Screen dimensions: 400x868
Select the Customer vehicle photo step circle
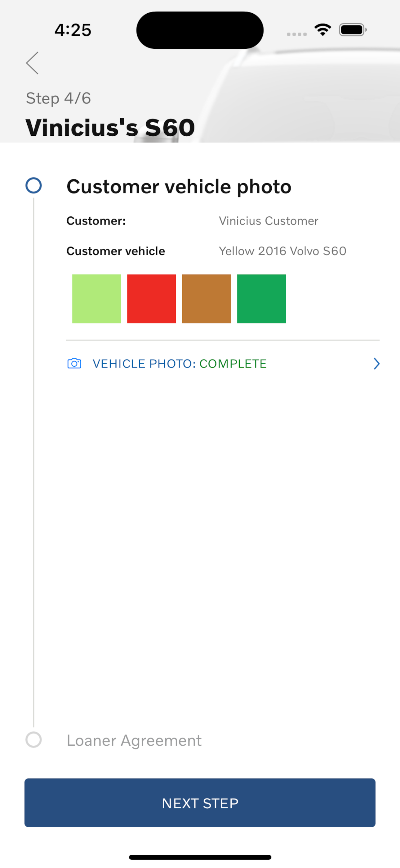[x=34, y=186]
